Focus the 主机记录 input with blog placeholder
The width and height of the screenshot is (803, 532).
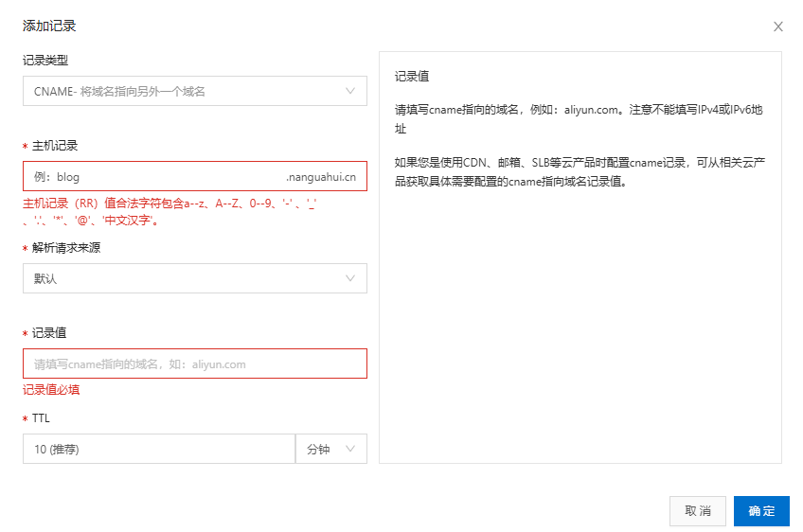(x=152, y=177)
